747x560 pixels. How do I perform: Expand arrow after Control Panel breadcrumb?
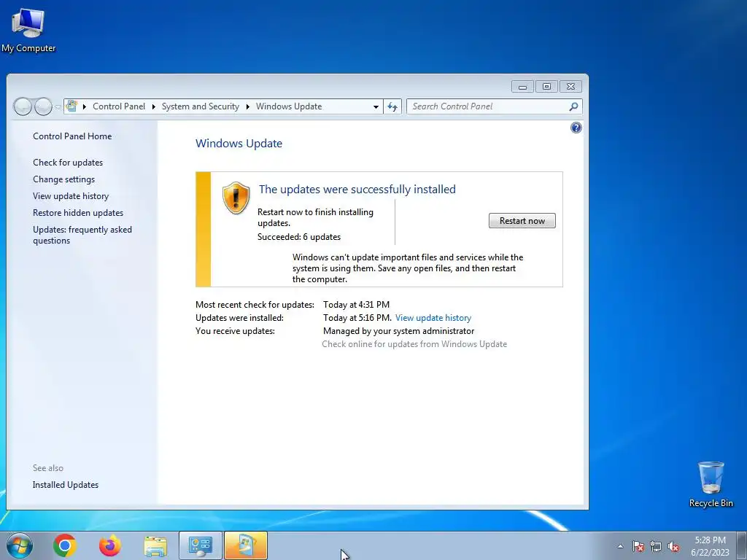click(x=153, y=106)
